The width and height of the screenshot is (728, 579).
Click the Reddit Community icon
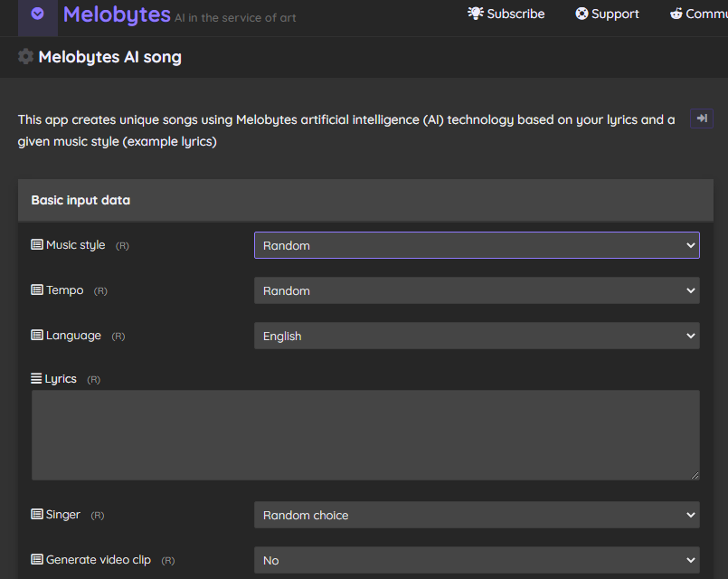[x=676, y=14]
